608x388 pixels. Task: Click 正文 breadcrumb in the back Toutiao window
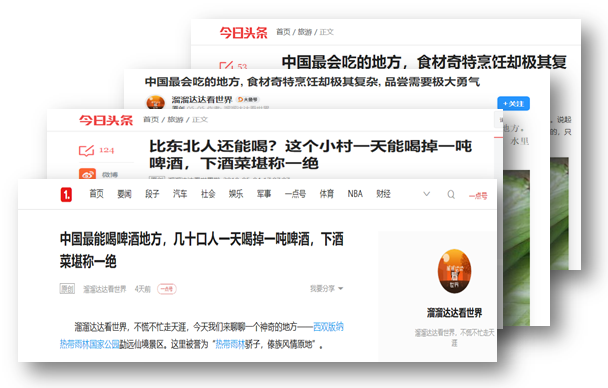click(326, 32)
